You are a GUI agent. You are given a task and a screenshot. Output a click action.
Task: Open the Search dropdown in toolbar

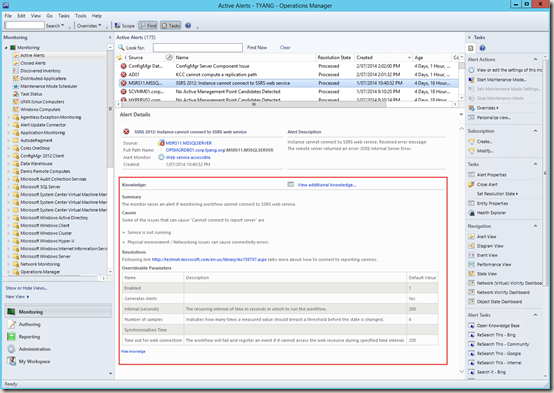click(55, 26)
